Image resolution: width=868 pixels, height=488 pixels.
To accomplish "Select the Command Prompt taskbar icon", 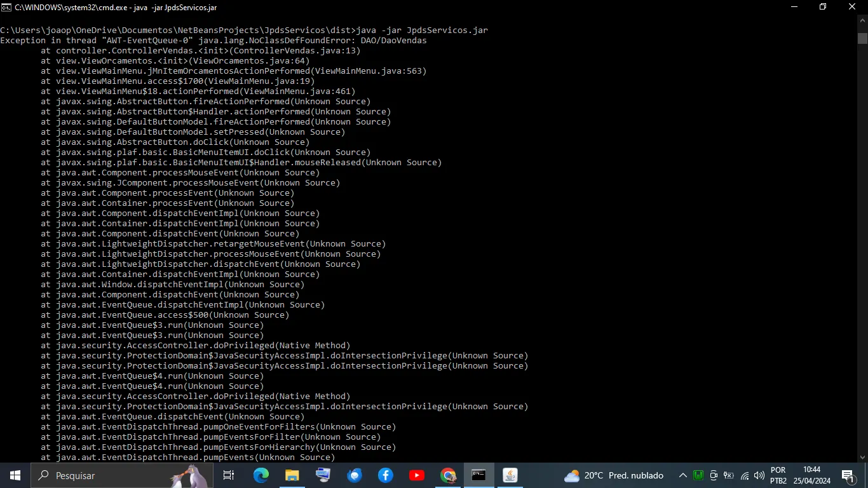I will click(478, 475).
